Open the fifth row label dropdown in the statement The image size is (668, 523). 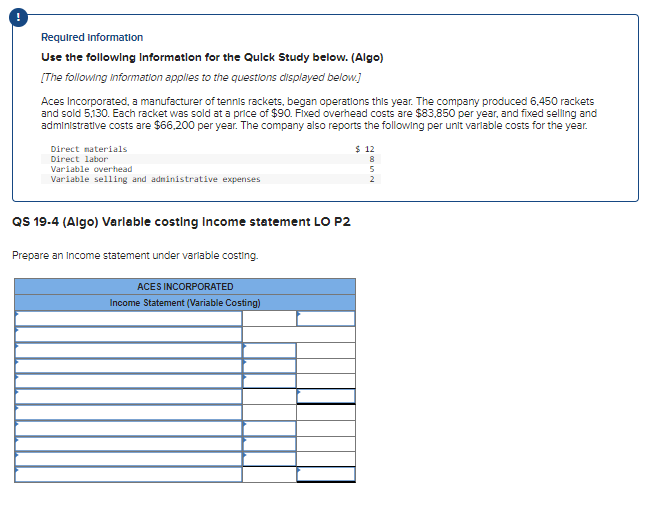point(129,381)
